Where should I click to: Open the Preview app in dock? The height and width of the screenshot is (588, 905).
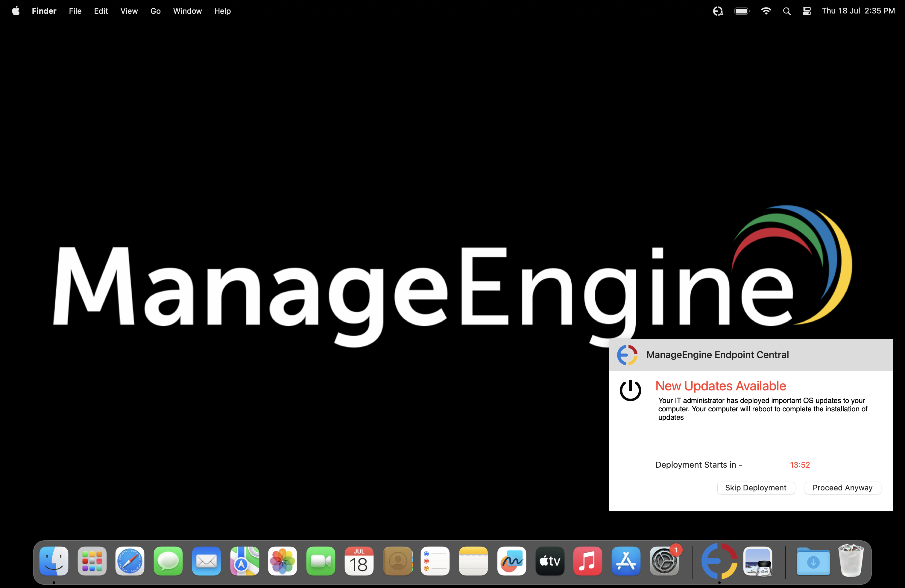758,561
